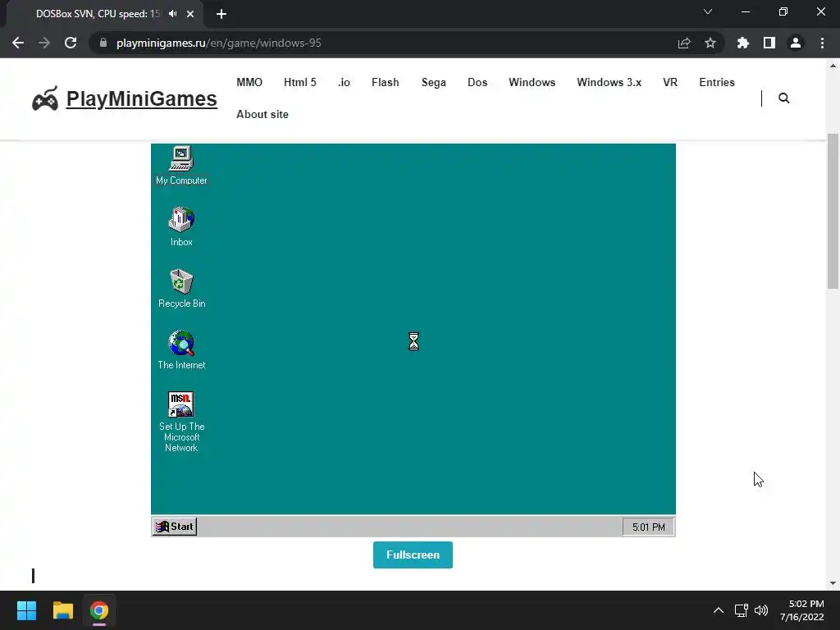View site info via lock icon
The width and height of the screenshot is (840, 630).
[103, 43]
